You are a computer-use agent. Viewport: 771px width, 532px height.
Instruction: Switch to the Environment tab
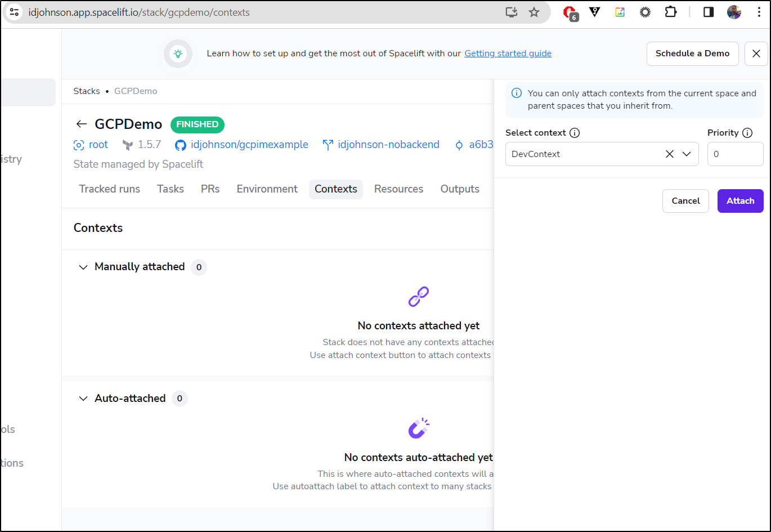[267, 189]
